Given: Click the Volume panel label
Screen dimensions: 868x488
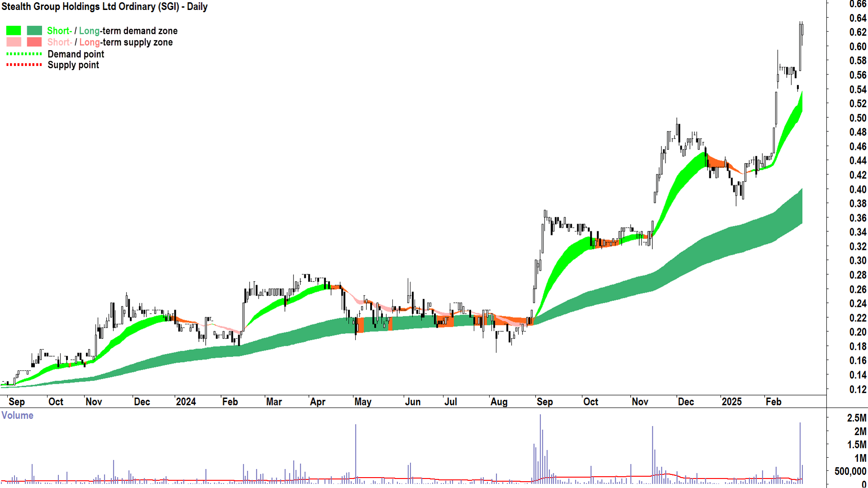Looking at the screenshot, I should click(18, 415).
